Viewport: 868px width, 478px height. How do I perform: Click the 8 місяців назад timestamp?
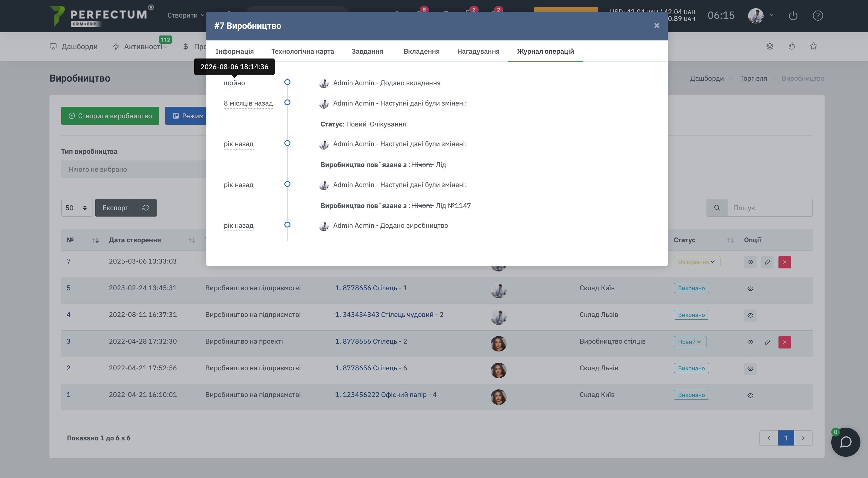coord(248,103)
